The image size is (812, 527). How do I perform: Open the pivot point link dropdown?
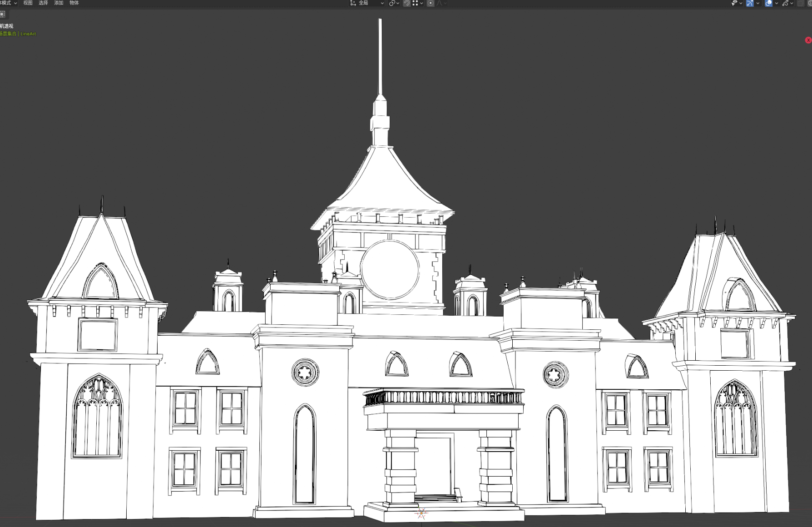coord(394,3)
